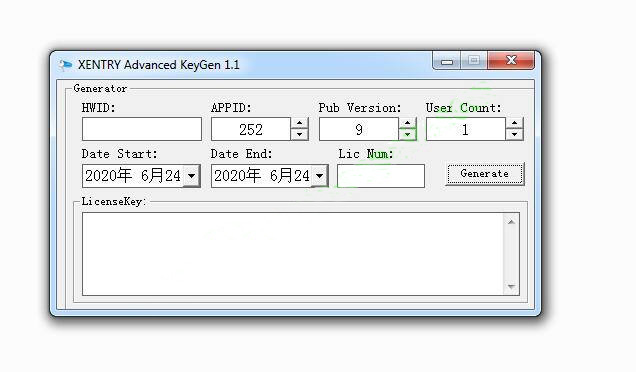This screenshot has width=636, height=372.
Task: Click the Generate button
Action: point(485,174)
